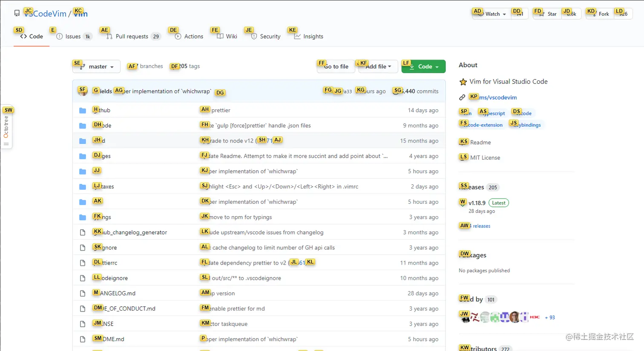Open commit 'out/src/** to .vscodeignore'
This screenshot has width=644, height=351.
tap(241, 278)
